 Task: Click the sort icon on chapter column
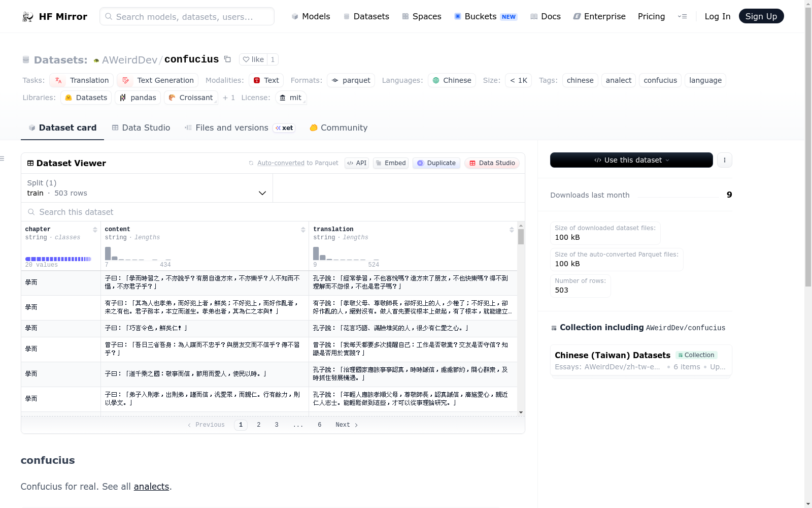[95, 230]
